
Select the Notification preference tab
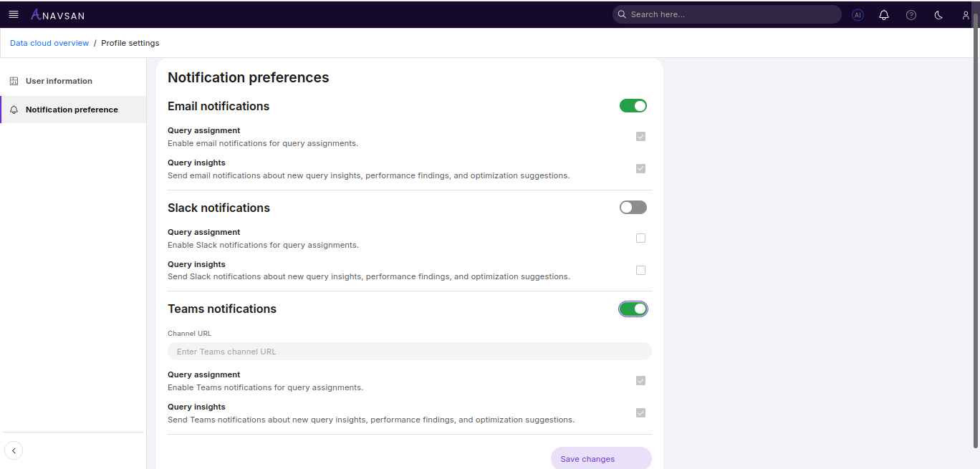click(72, 110)
